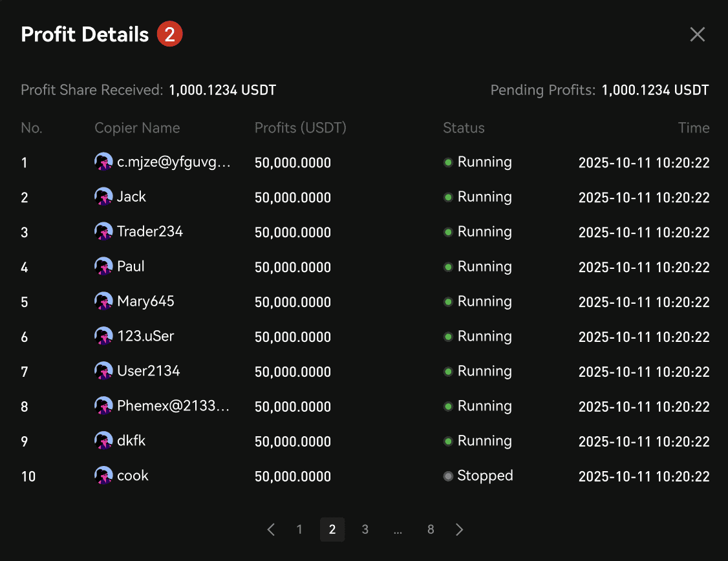Click the avatar beside Paul
This screenshot has width=728, height=561.
[x=103, y=266]
